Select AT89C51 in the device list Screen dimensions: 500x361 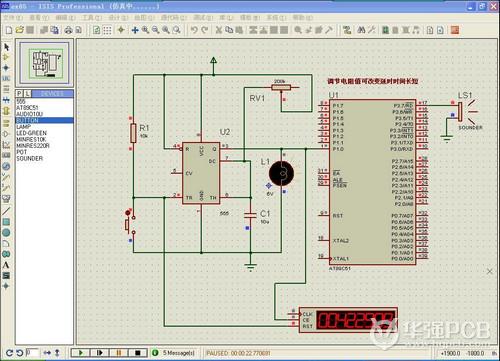click(27, 108)
